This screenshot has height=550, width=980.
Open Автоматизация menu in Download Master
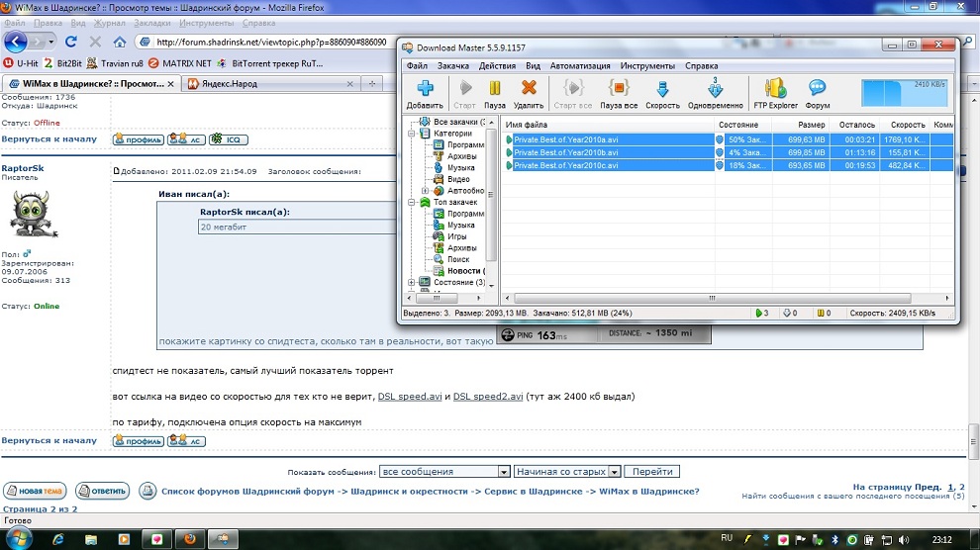pyautogui.click(x=580, y=65)
